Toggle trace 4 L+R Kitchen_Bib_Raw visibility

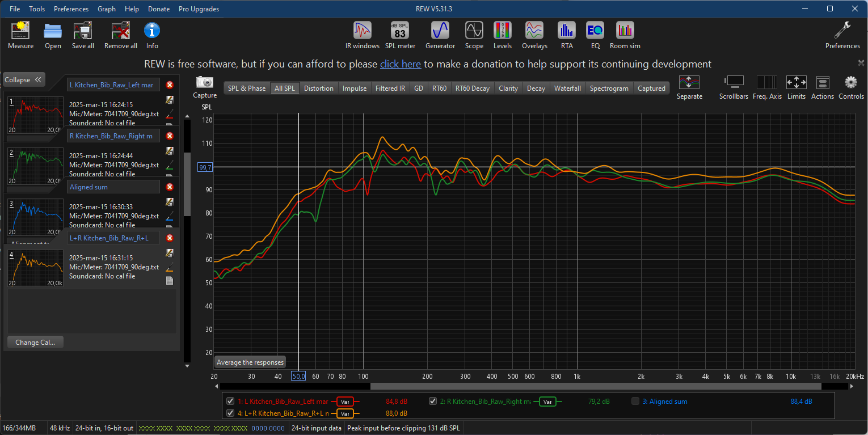point(230,413)
